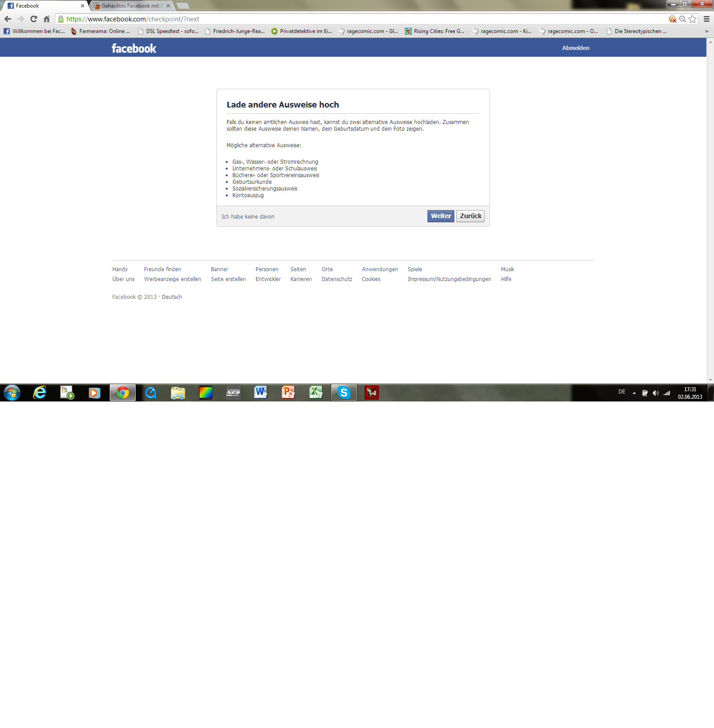Open the Farmerama: Online bookmark

point(100,31)
